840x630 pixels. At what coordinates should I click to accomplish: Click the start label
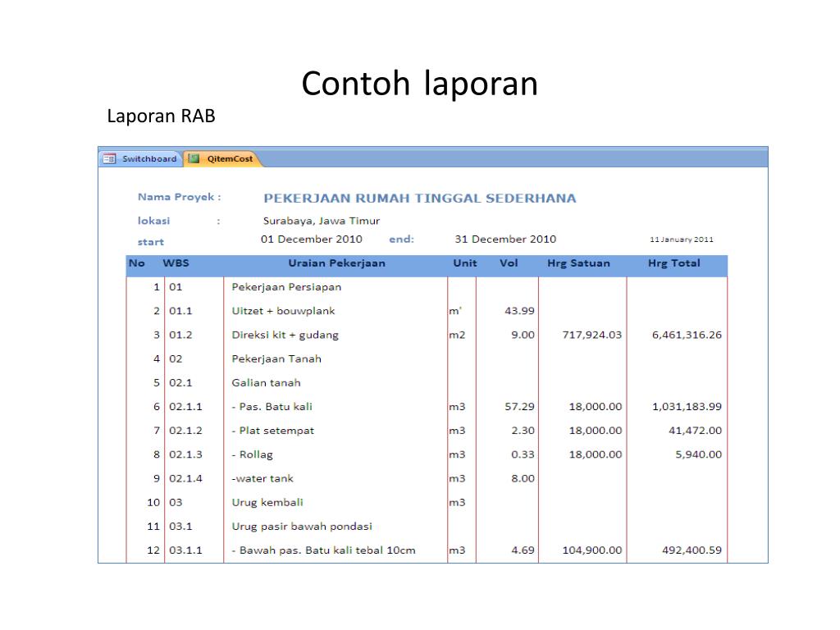(x=151, y=242)
